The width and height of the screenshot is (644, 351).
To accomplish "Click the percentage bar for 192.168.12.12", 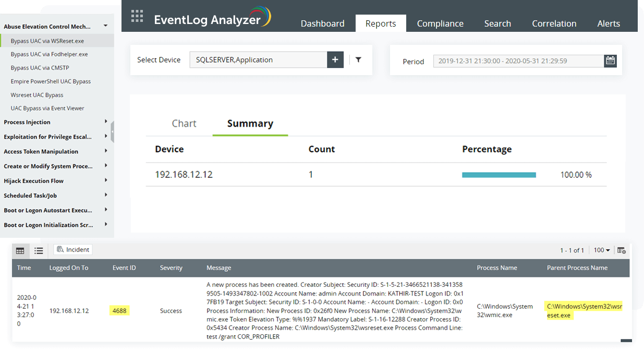I will pyautogui.click(x=499, y=175).
